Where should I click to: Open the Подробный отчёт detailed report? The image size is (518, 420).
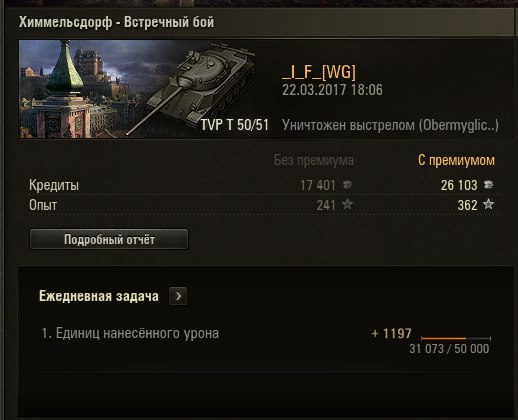pyautogui.click(x=109, y=239)
